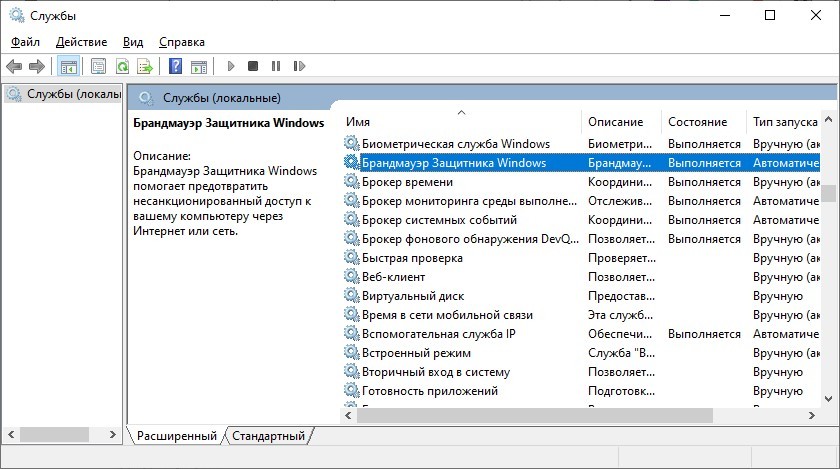Open the Properties toolbar icon
The width and height of the screenshot is (840, 469).
(x=98, y=66)
